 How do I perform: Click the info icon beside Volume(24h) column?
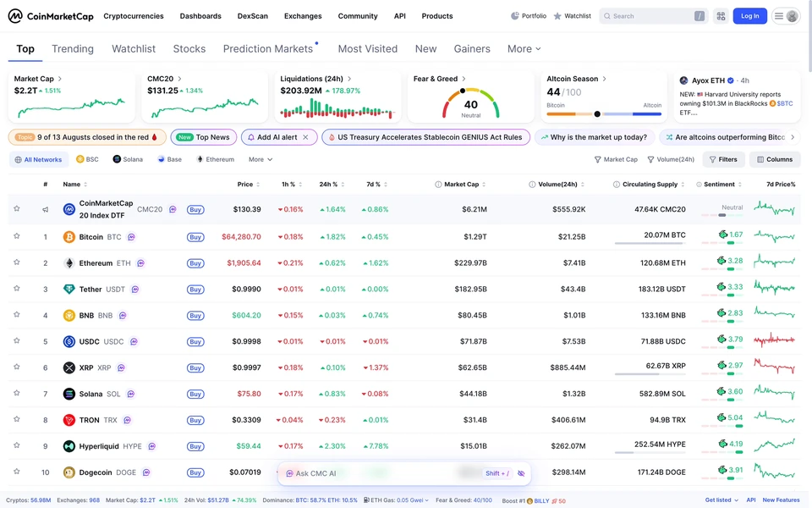tap(532, 185)
